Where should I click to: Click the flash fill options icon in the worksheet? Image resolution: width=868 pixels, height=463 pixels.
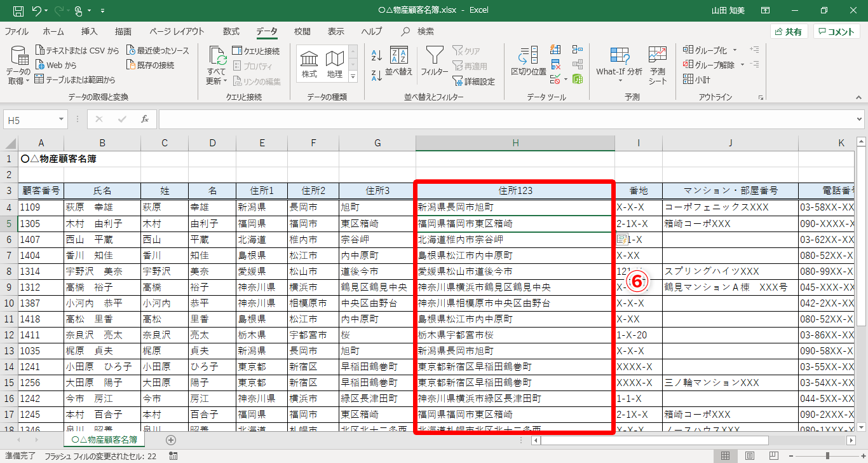click(x=623, y=240)
